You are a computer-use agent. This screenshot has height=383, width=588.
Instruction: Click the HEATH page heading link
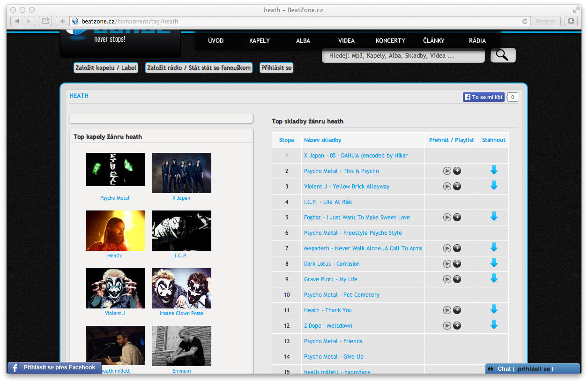click(x=79, y=96)
